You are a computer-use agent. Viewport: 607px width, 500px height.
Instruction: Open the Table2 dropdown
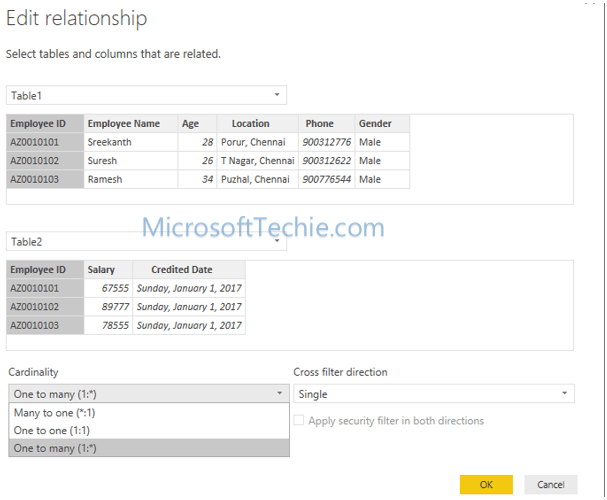146,242
